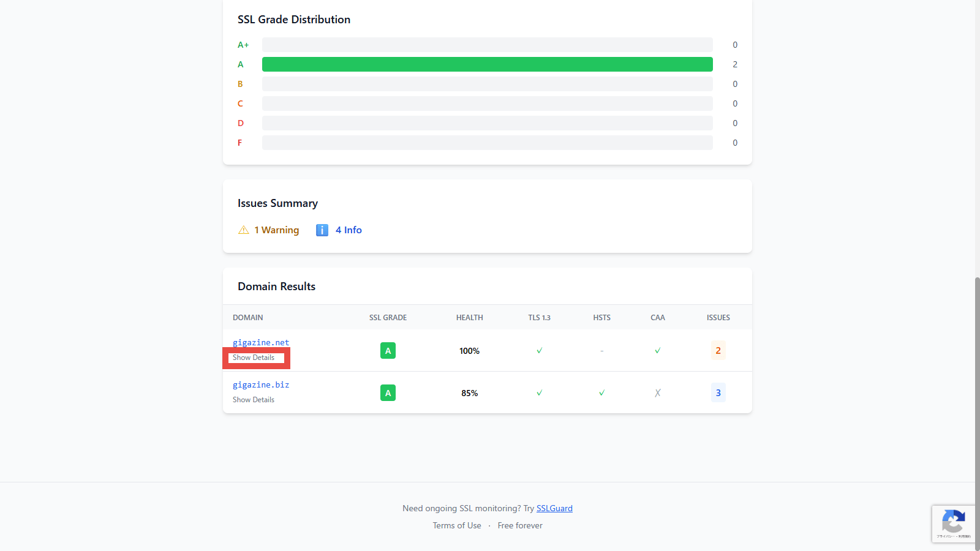Open the gigazine.net domain link
This screenshot has height=551, width=980.
click(x=261, y=343)
